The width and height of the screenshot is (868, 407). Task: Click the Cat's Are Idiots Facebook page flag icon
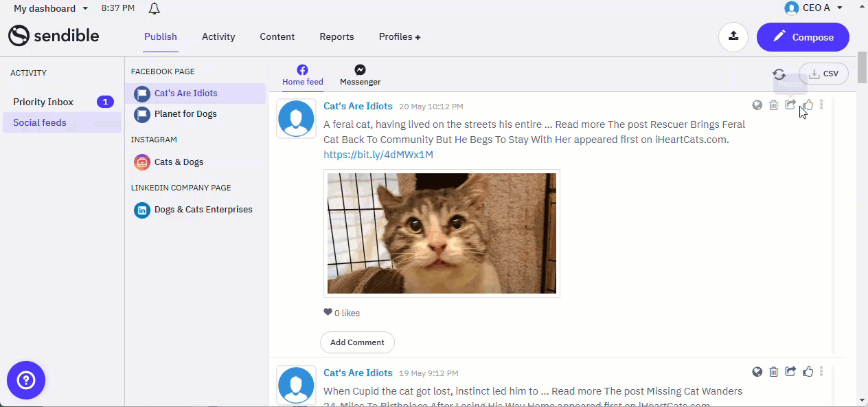(x=142, y=93)
